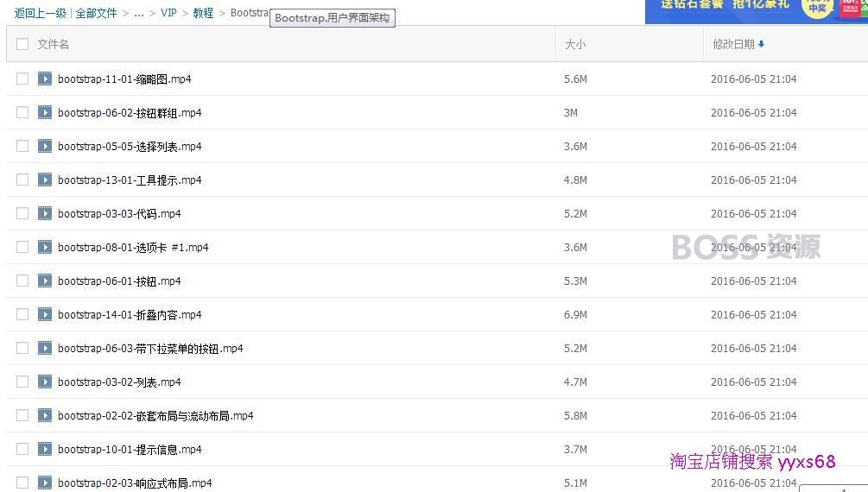868x492 pixels.
Task: Click the 4.7M size value
Action: [576, 382]
